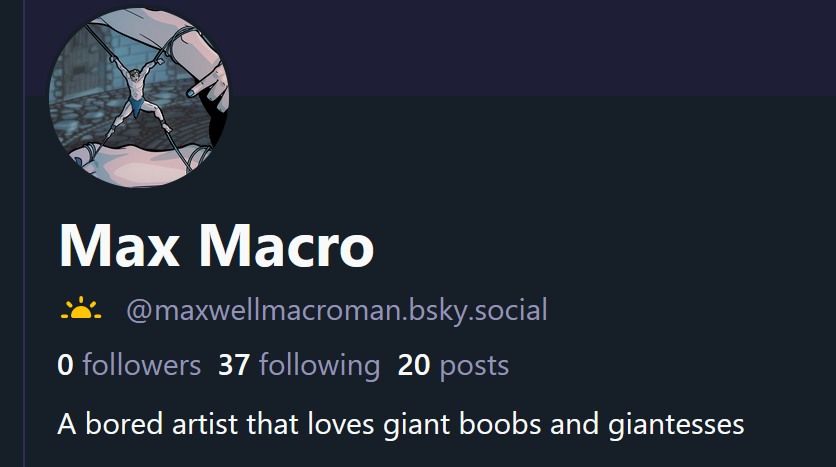The image size is (836, 467).
Task: Click the number 20 in stats
Action: (414, 365)
